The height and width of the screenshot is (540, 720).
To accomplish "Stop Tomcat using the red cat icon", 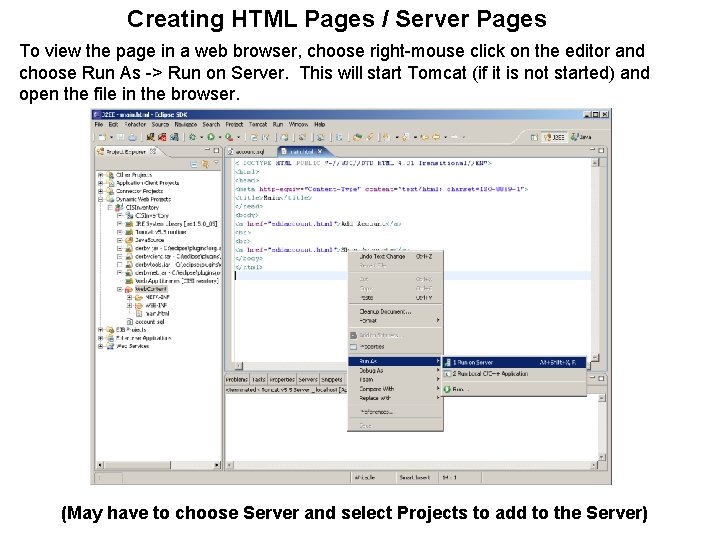I will pyautogui.click(x=162, y=137).
